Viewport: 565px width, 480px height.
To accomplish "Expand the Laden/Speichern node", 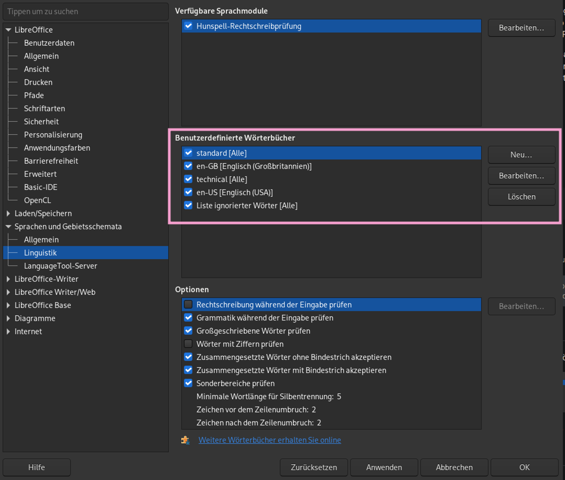I will point(8,213).
